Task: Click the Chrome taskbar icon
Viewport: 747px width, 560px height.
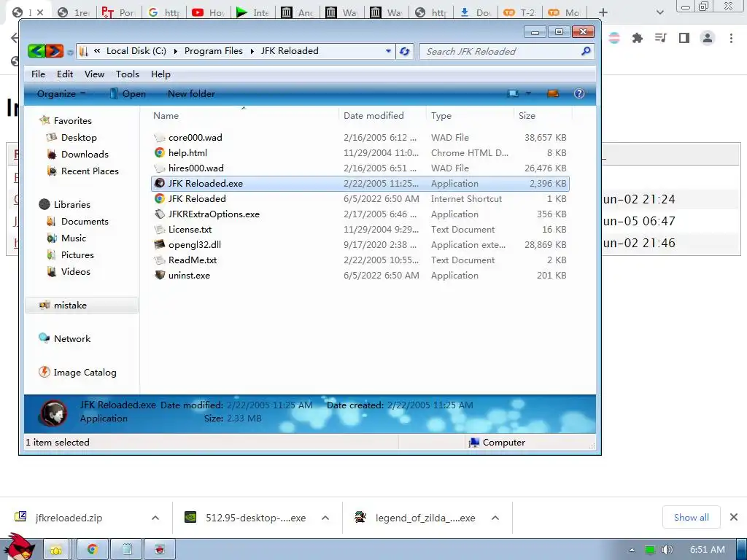Action: 93,550
